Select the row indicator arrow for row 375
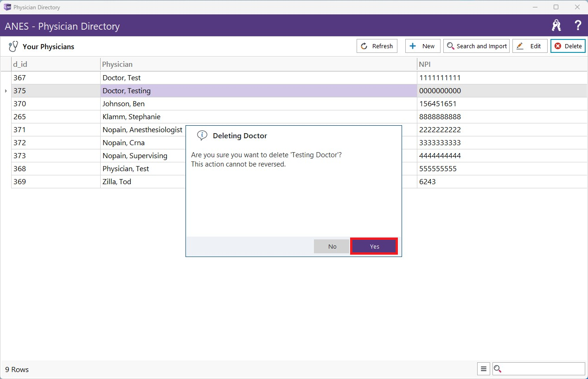This screenshot has width=588, height=379. 6,91
